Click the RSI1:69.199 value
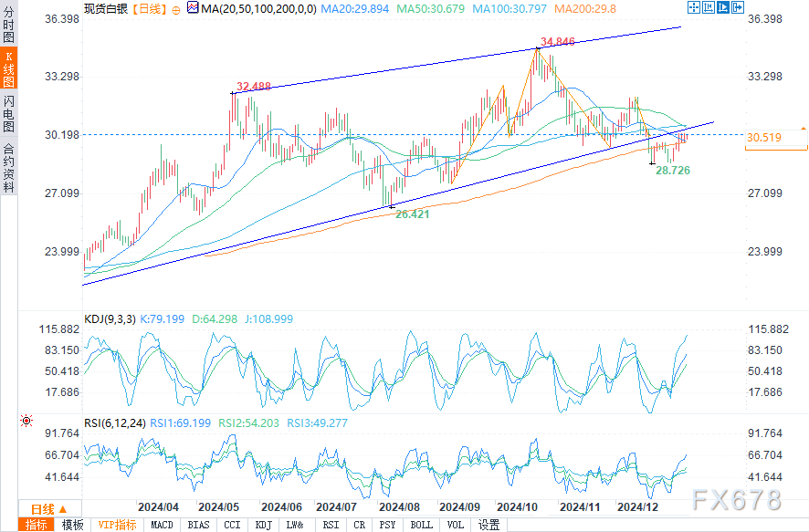The width and height of the screenshot is (809, 532). tap(181, 423)
